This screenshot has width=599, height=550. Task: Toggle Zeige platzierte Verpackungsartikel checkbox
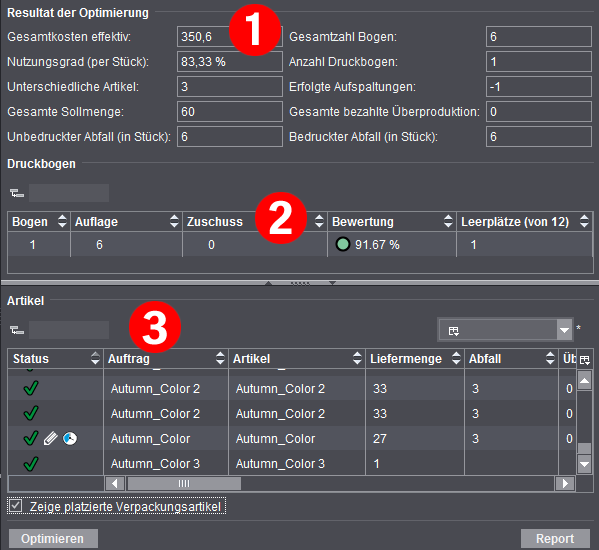pos(16,506)
